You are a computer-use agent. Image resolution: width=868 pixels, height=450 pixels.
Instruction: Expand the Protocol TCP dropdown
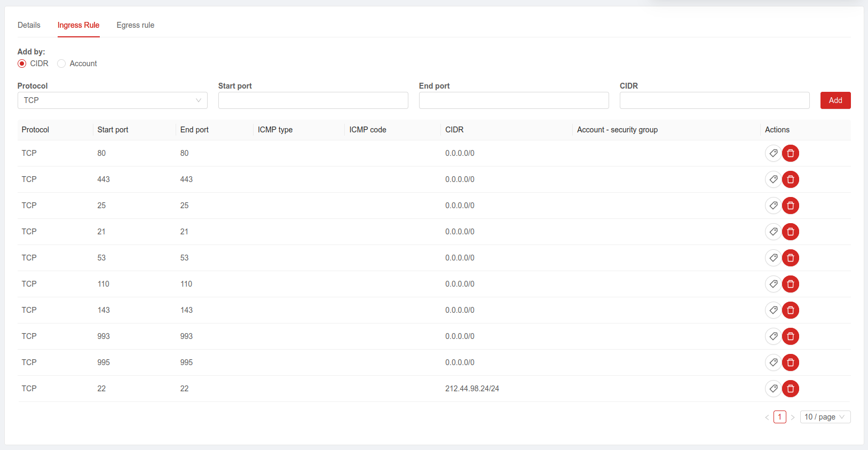(112, 100)
